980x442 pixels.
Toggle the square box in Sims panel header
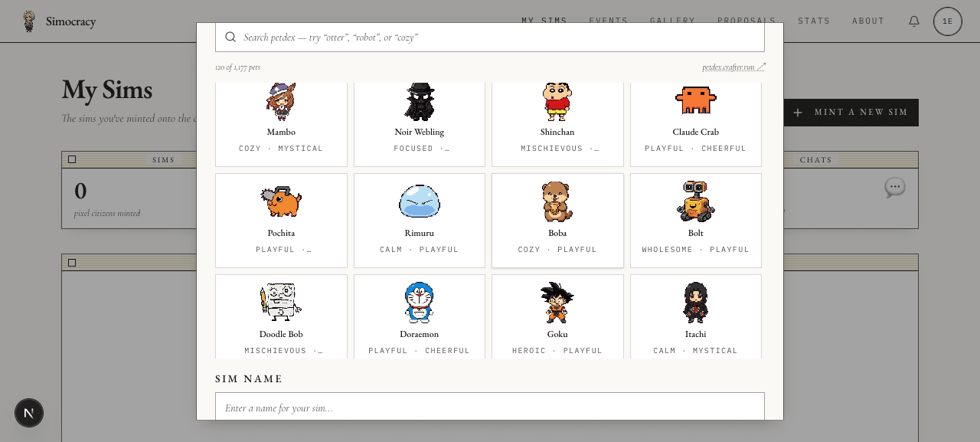tap(72, 159)
